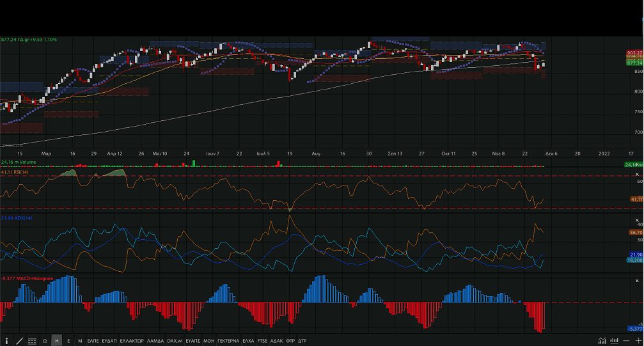Viewport: 644px width, 346px height.
Task: Load the FTSE symbol chart
Action: (262, 341)
